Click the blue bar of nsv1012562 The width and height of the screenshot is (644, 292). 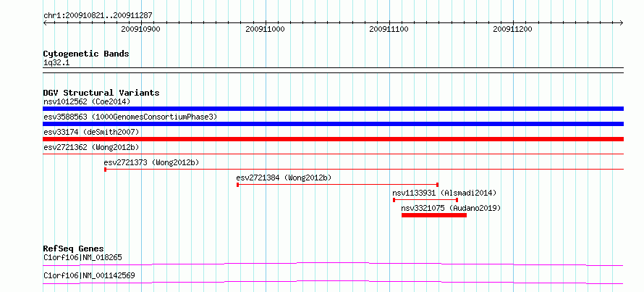tap(333, 109)
